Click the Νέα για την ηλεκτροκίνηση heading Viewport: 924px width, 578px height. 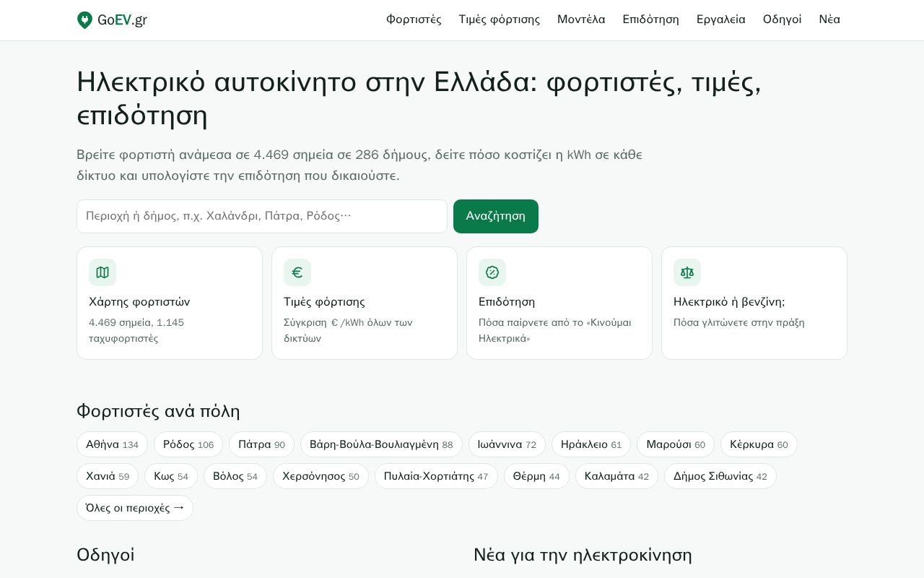pyautogui.click(x=583, y=555)
